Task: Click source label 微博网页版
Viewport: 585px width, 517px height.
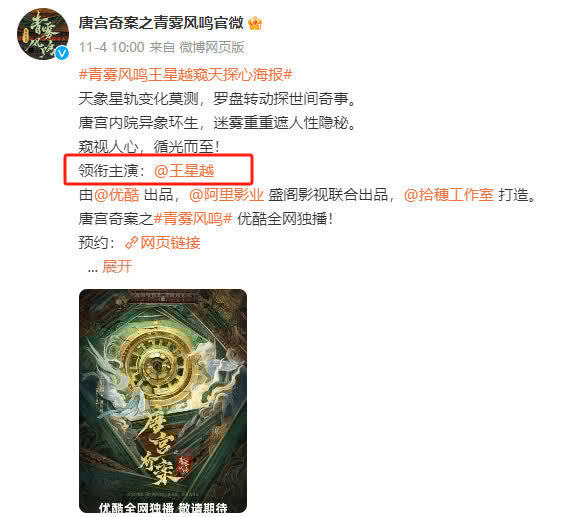Action: (x=212, y=47)
